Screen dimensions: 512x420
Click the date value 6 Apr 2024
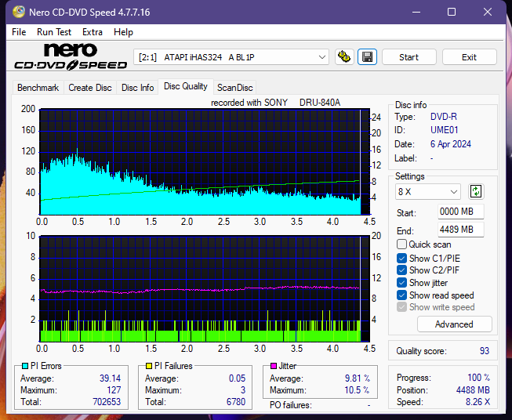pos(451,144)
